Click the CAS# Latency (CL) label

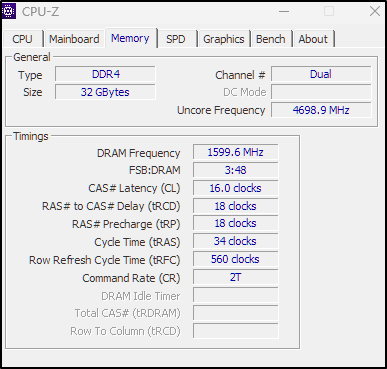point(134,188)
